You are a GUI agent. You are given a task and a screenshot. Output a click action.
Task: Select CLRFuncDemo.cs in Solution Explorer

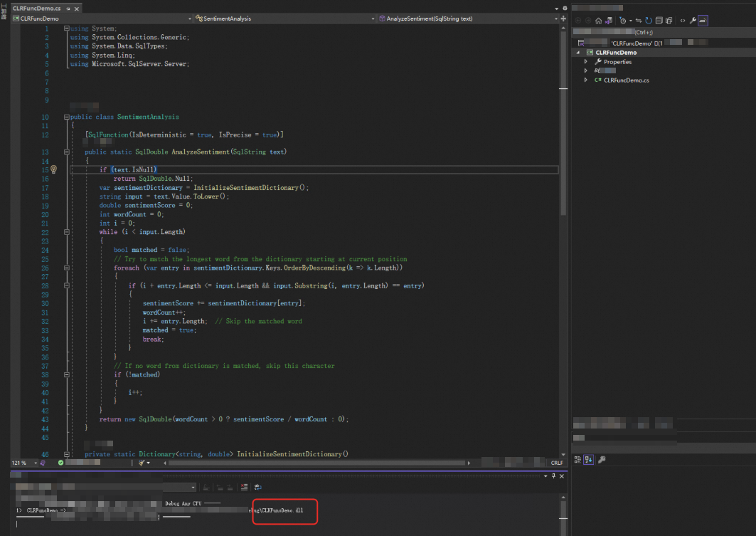(627, 80)
